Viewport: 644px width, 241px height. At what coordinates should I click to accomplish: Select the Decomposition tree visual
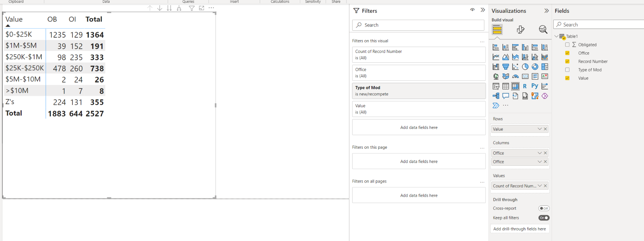coord(496,96)
